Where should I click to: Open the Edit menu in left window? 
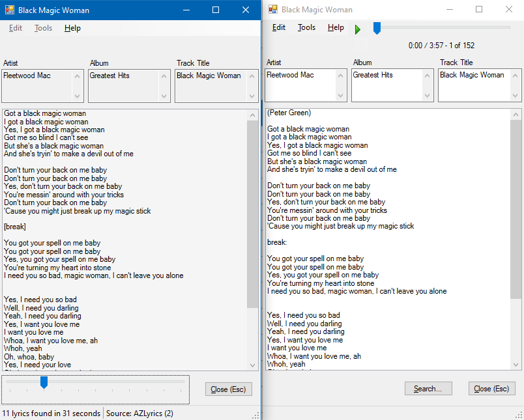coord(16,28)
